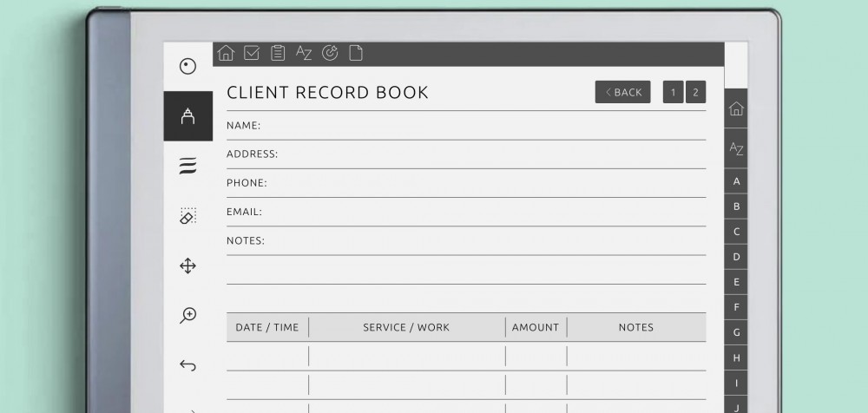The width and height of the screenshot is (868, 413).
Task: Click the checkbox to-do icon in top bar
Action: point(252,53)
